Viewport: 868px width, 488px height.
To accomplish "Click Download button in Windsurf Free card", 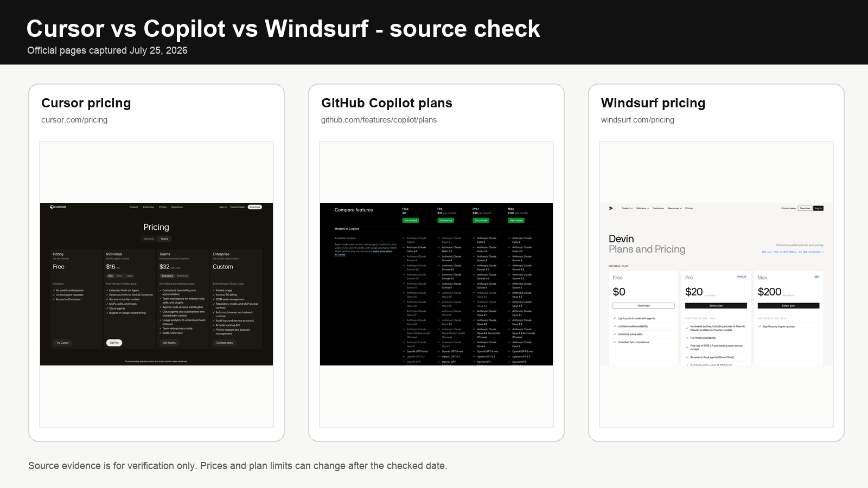I will [x=643, y=306].
